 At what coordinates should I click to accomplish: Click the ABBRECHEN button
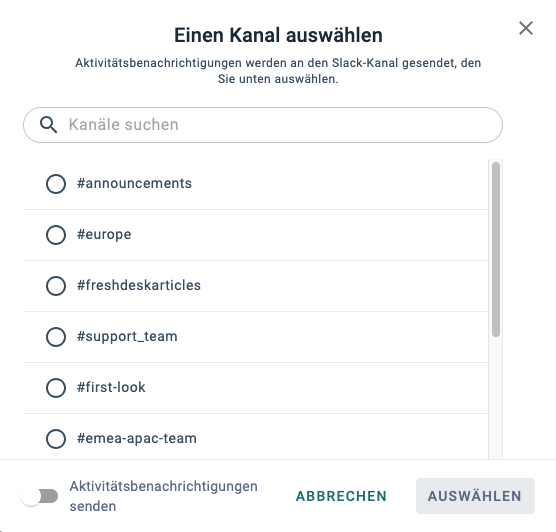point(341,496)
